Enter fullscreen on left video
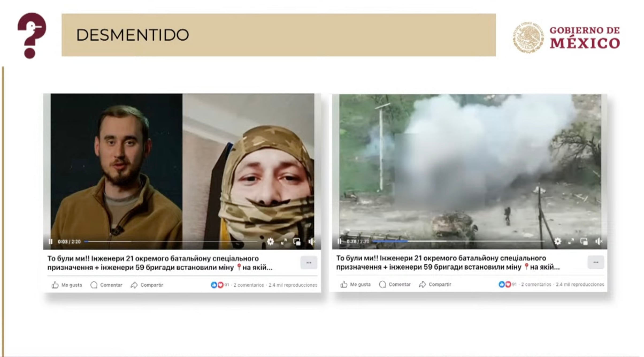 point(284,242)
